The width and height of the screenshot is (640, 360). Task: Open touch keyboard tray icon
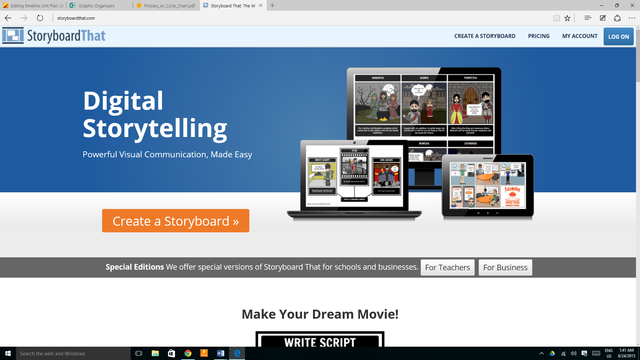click(596, 353)
